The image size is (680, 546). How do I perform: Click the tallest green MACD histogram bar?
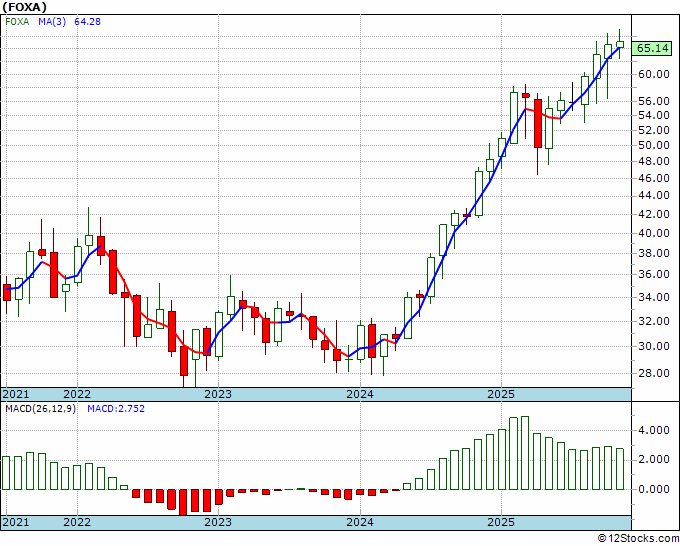coord(525,453)
